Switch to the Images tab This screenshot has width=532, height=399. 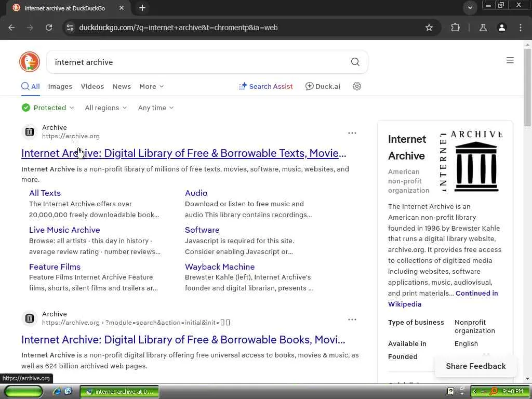tap(60, 86)
